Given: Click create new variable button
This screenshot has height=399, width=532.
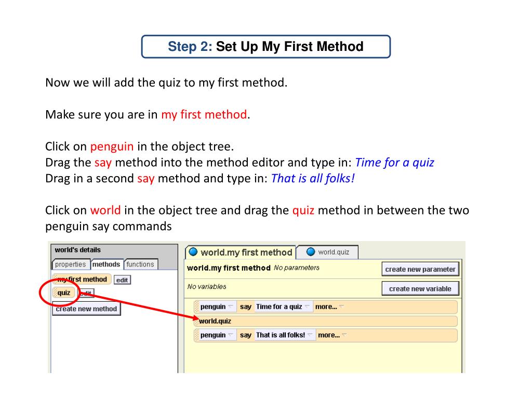Looking at the screenshot, I should pos(420,289).
